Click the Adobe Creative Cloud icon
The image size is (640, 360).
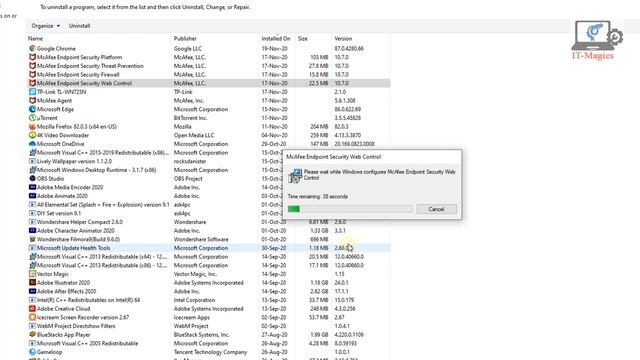pos(32,309)
